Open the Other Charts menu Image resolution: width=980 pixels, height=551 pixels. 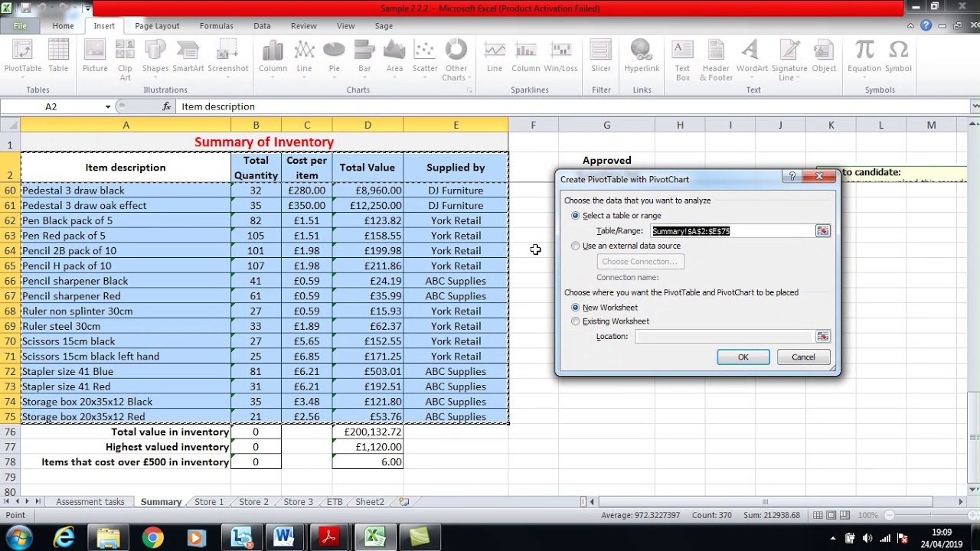pos(456,60)
